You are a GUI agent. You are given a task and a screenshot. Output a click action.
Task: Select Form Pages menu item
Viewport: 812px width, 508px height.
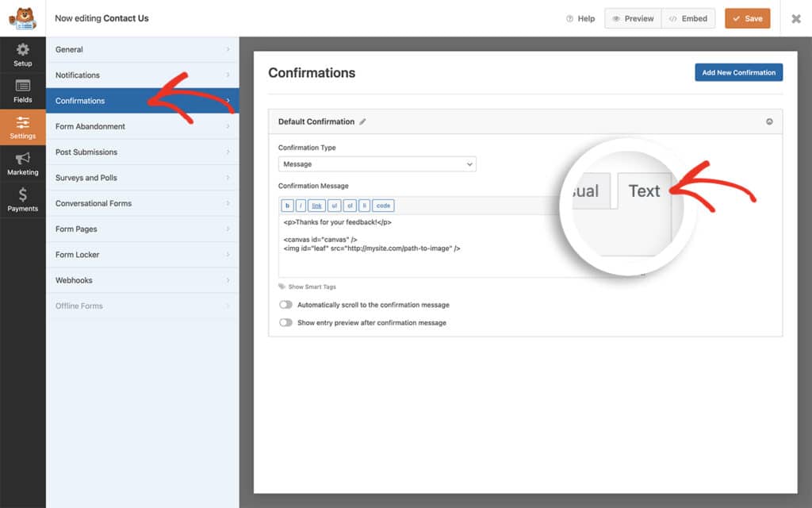pyautogui.click(x=143, y=229)
